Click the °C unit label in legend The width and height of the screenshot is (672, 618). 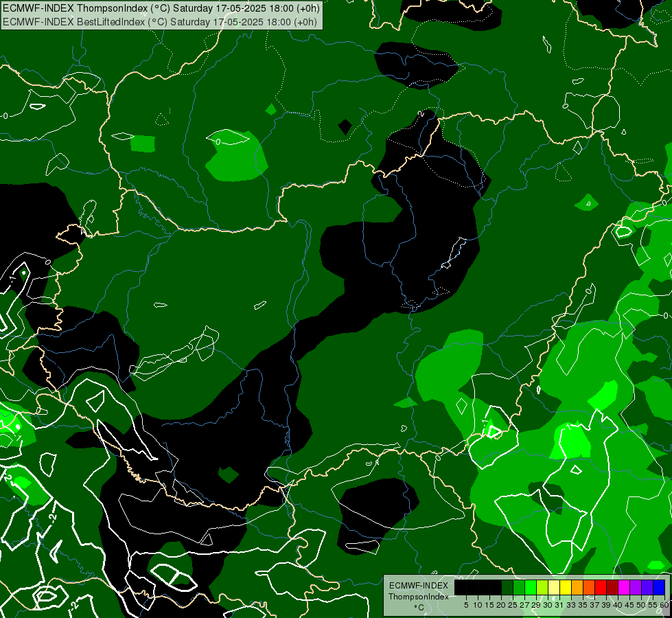tap(419, 608)
